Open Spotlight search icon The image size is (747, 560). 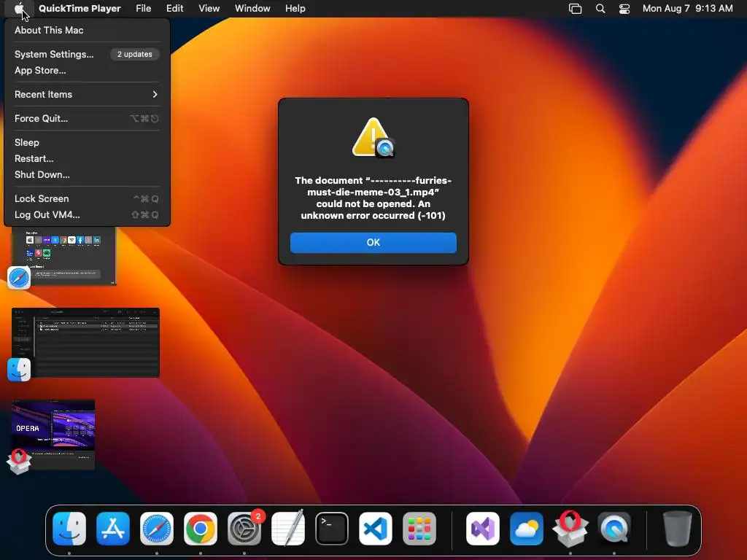tap(600, 9)
